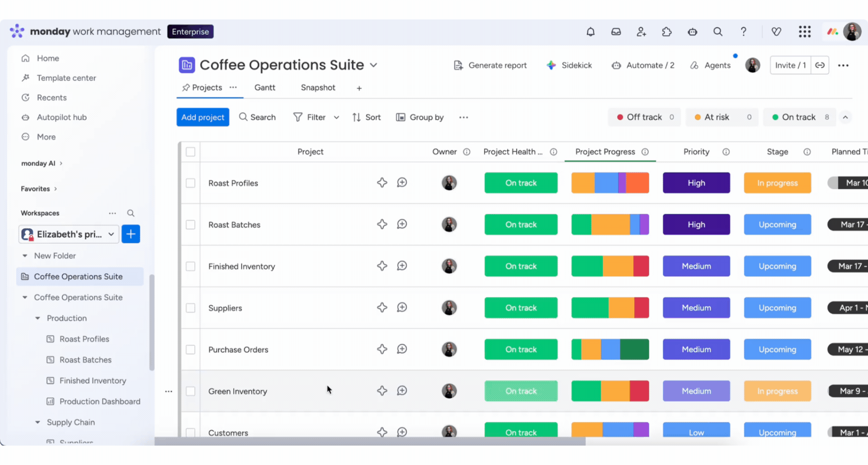Viewport: 868px width, 465px height.
Task: Open the nine-dot products switcher
Action: [805, 32]
